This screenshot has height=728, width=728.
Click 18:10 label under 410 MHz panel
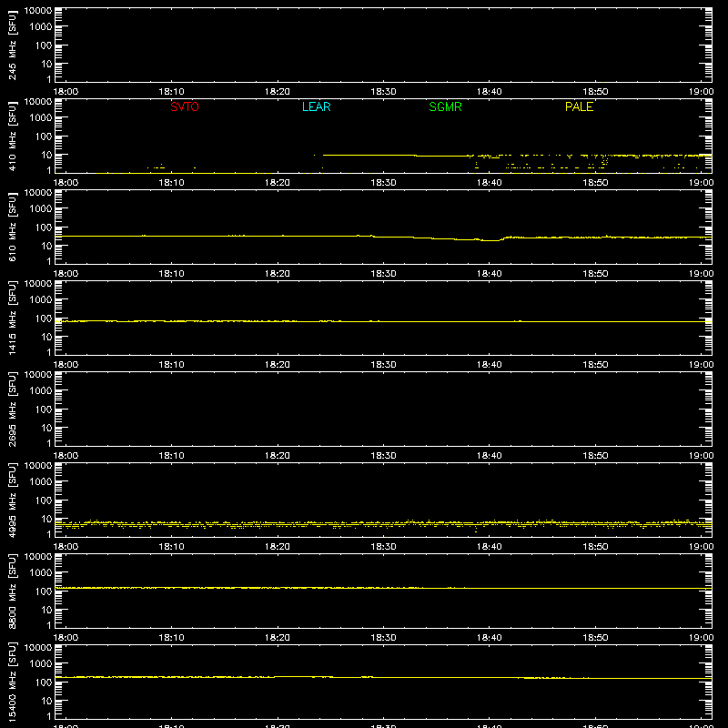click(x=171, y=183)
